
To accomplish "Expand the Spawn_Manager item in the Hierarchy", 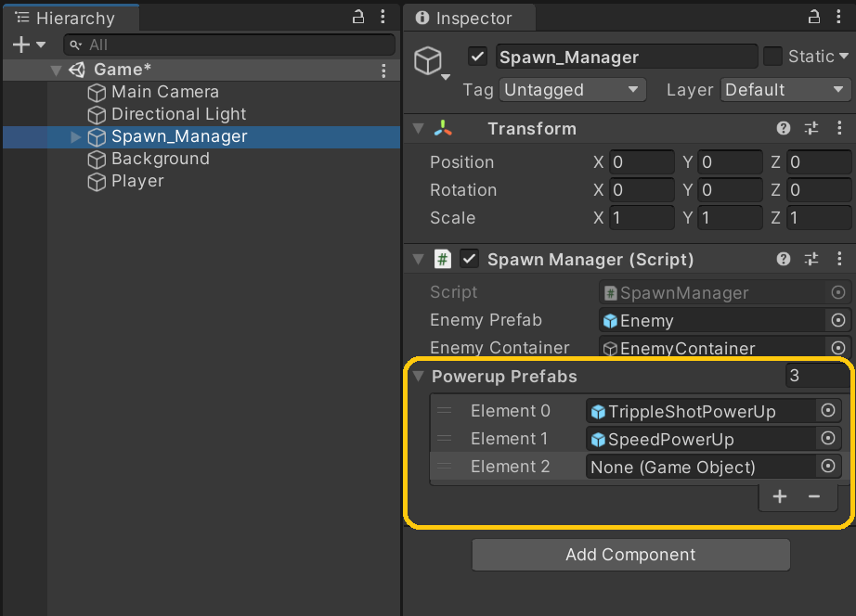I will coord(74,135).
